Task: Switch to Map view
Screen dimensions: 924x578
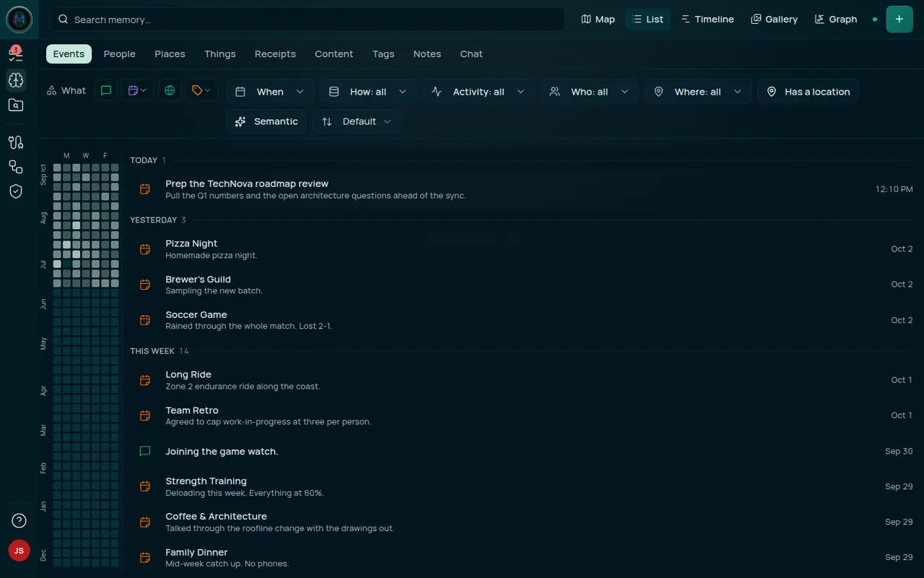Action: coord(598,20)
